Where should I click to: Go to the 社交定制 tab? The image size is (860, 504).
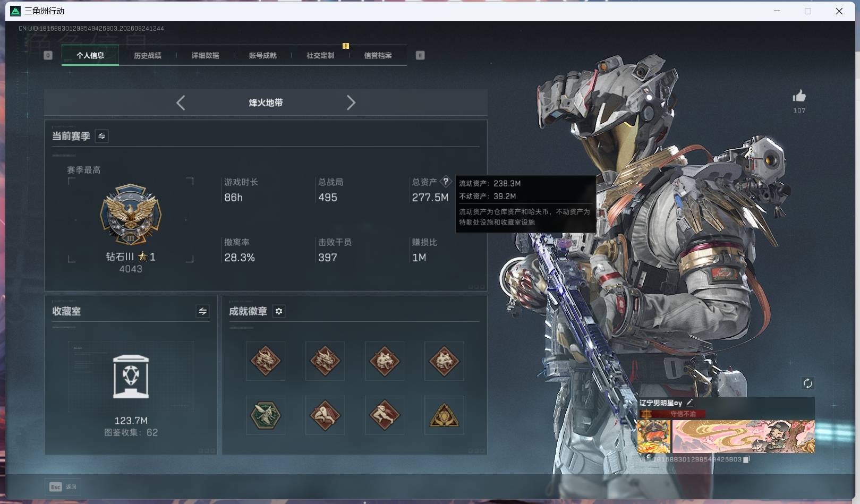(320, 55)
